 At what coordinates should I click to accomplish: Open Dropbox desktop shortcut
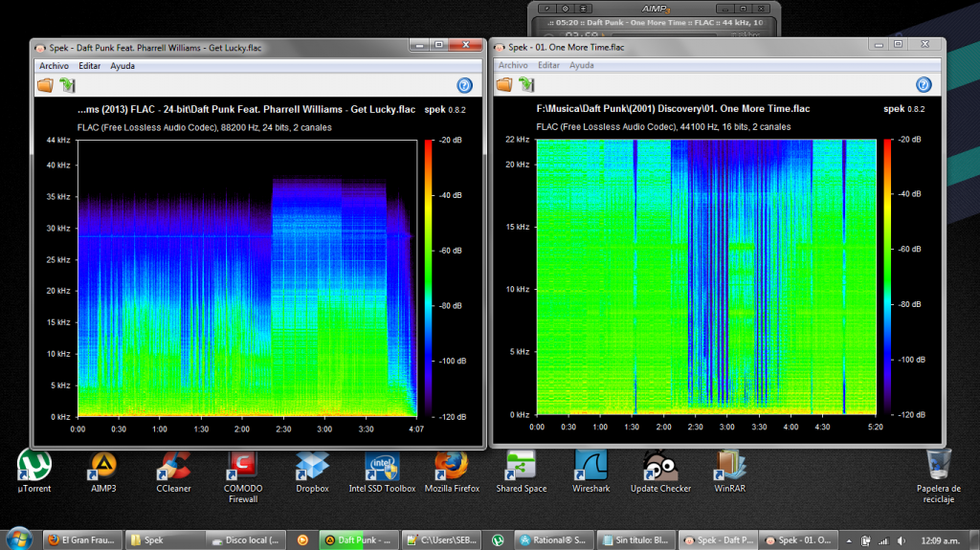pyautogui.click(x=313, y=472)
